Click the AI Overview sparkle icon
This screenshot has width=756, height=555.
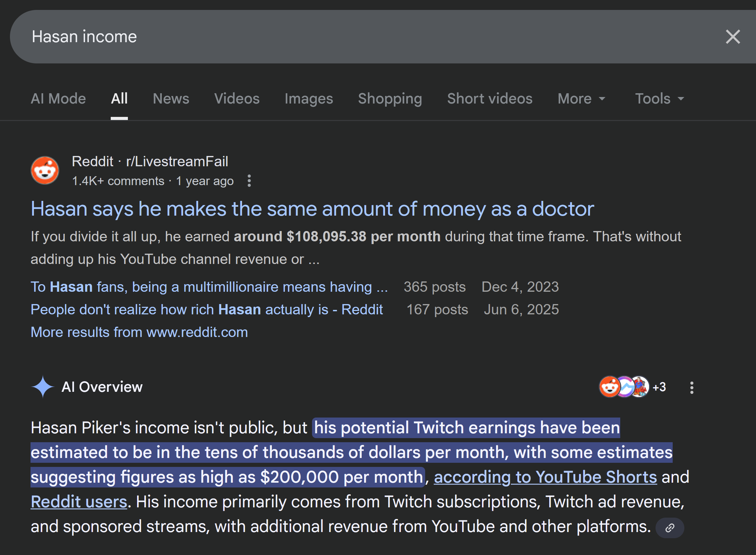43,387
